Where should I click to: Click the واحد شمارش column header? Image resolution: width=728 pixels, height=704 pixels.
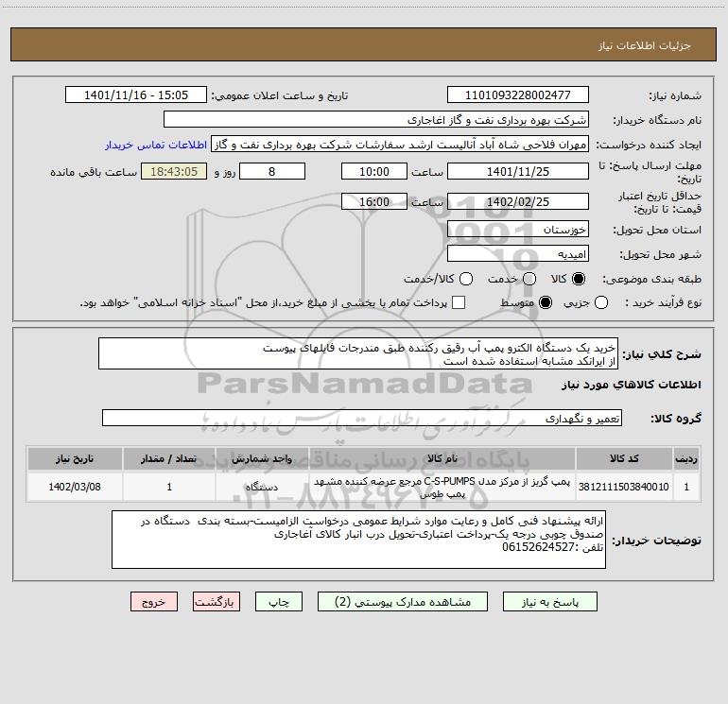tap(262, 458)
